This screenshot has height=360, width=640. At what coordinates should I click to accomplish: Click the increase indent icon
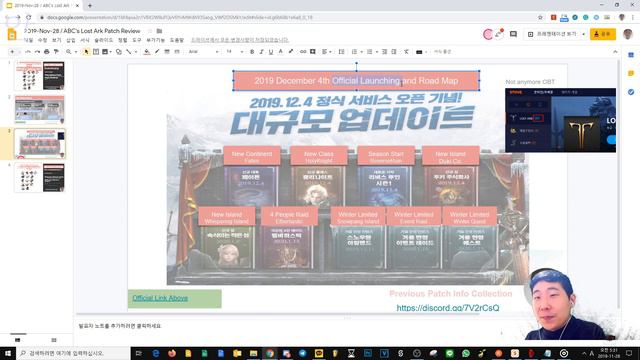[x=394, y=52]
